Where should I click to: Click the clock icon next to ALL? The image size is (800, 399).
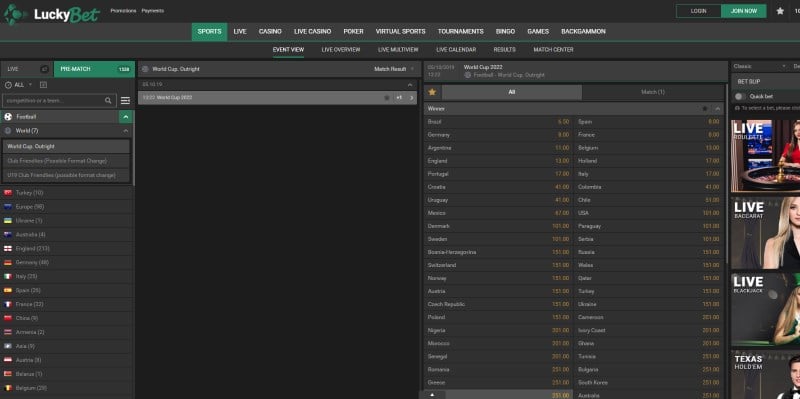coord(8,85)
